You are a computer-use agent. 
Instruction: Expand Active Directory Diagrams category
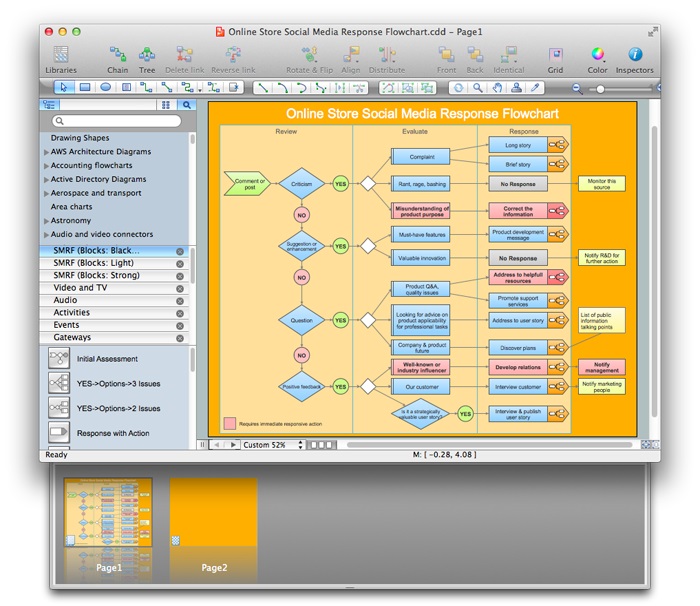click(46, 180)
